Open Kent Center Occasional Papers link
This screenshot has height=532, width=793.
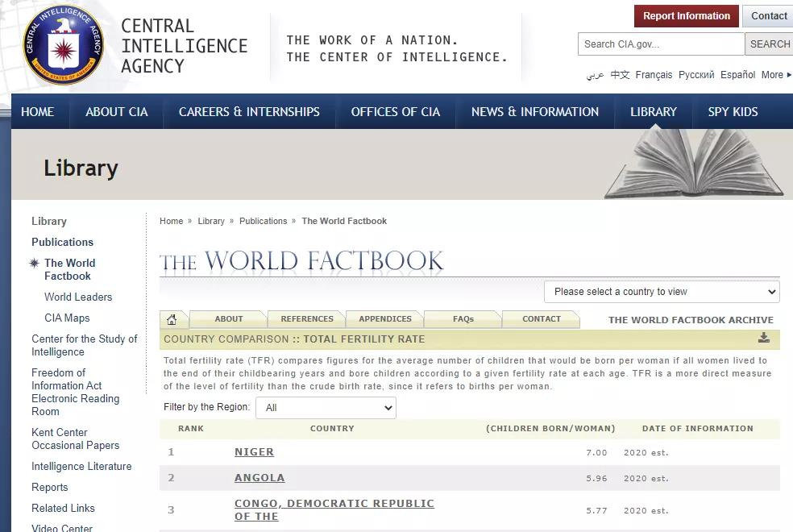point(76,439)
